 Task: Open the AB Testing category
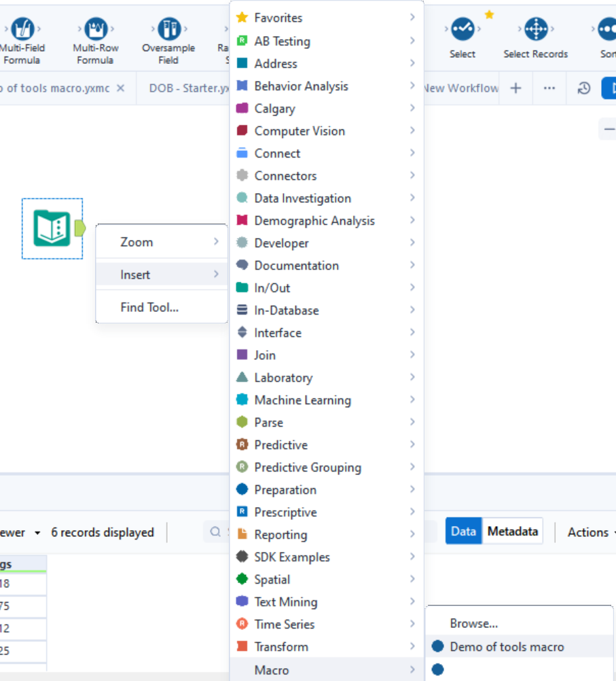(x=327, y=41)
